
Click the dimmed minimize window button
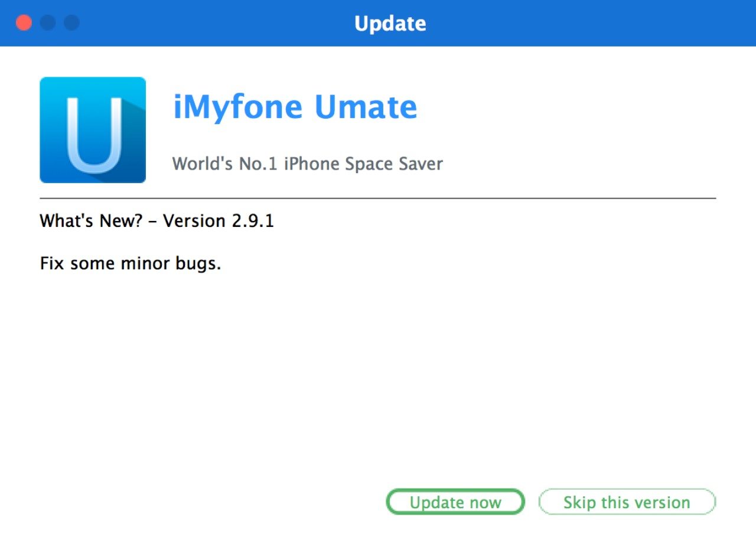point(48,23)
